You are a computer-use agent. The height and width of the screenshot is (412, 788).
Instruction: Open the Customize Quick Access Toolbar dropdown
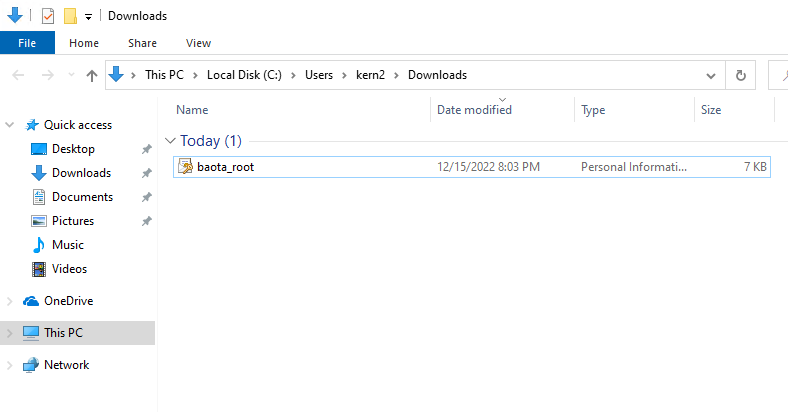click(88, 17)
